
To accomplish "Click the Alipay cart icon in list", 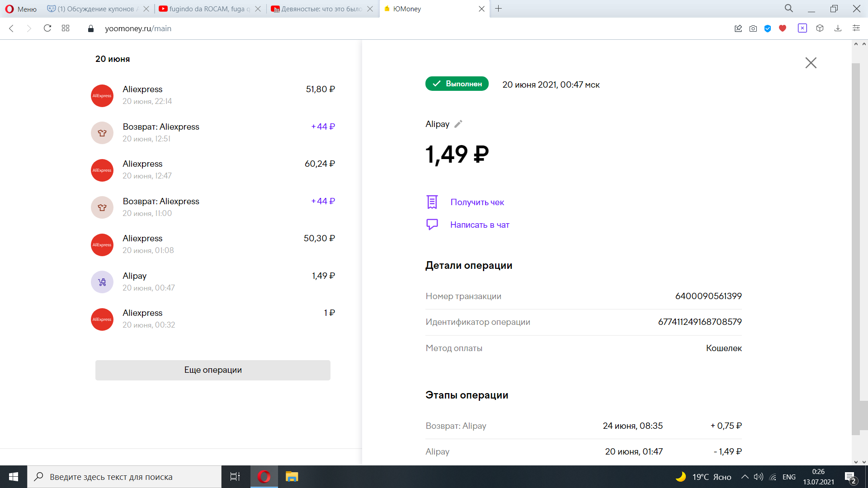I will coord(102,282).
